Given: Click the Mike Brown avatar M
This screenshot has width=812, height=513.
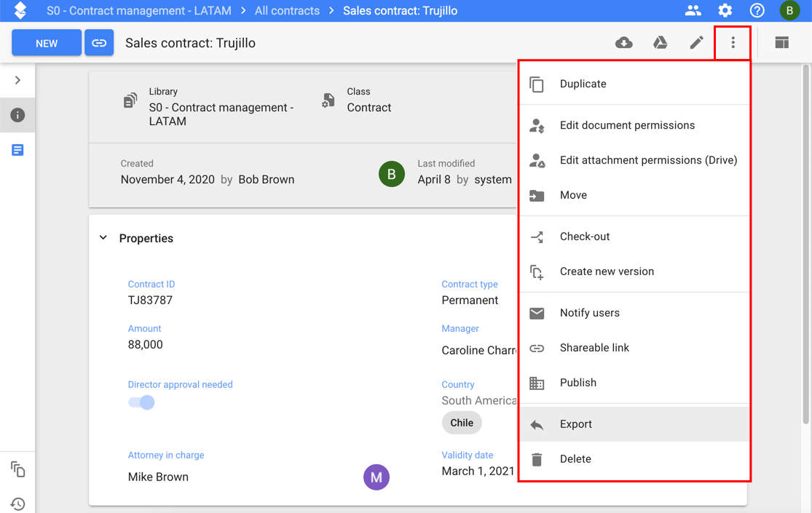Looking at the screenshot, I should [377, 477].
